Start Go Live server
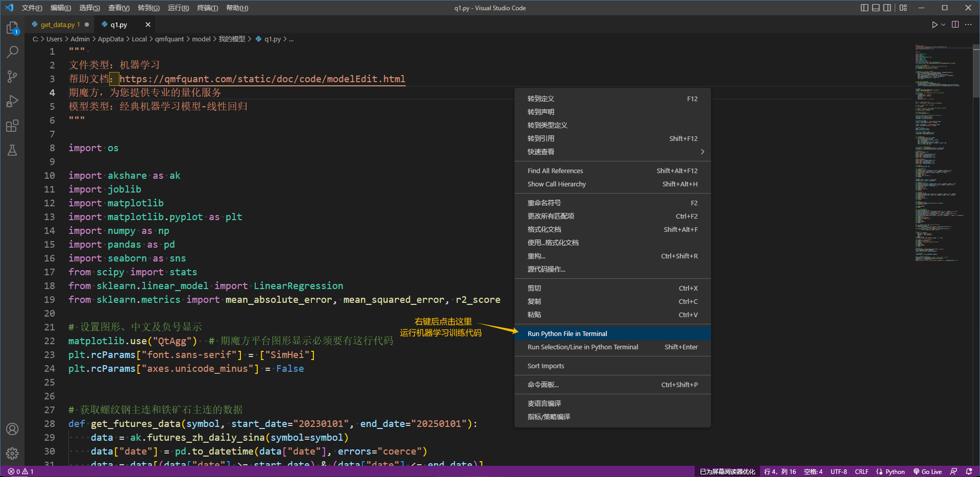The height and width of the screenshot is (477, 980). (927, 471)
